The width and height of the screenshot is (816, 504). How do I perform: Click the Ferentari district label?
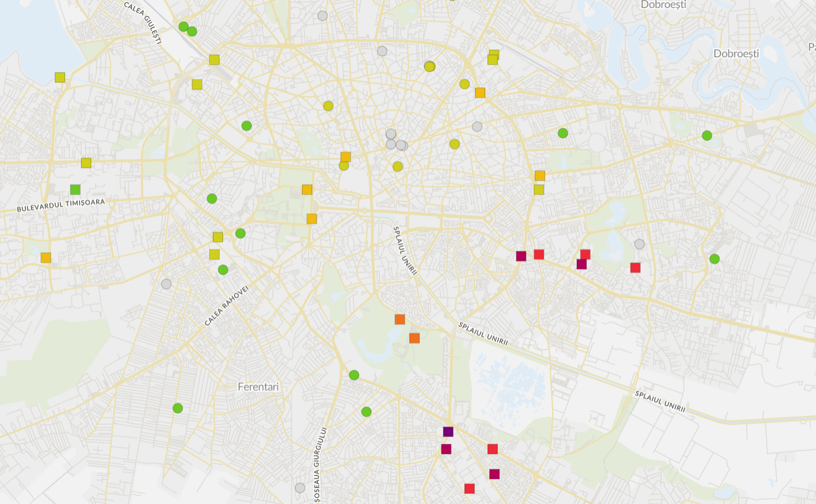point(258,387)
